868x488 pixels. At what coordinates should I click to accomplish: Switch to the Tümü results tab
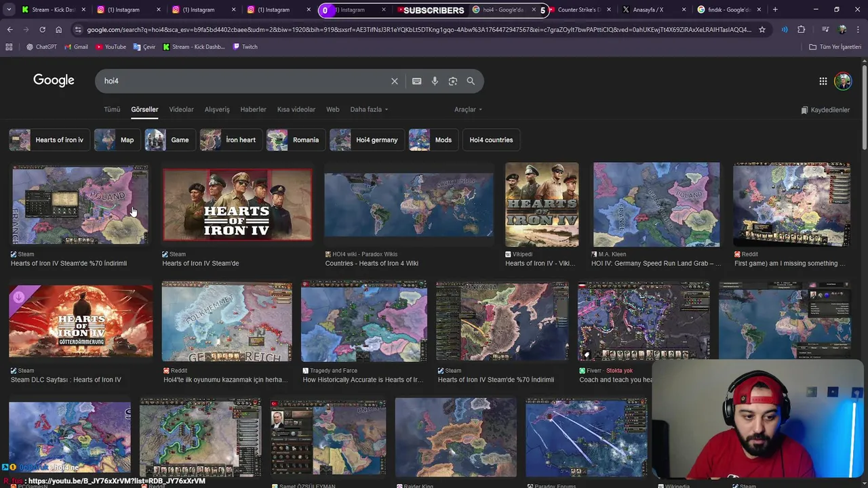tap(112, 109)
